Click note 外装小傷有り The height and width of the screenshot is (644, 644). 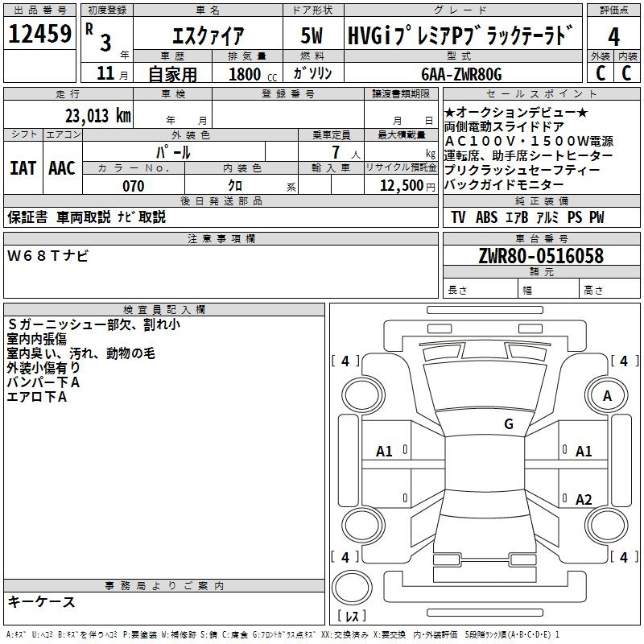pos(43,368)
